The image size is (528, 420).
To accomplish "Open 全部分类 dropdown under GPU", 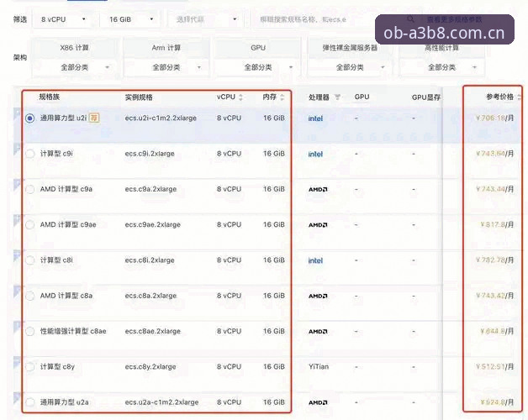I will (x=258, y=67).
